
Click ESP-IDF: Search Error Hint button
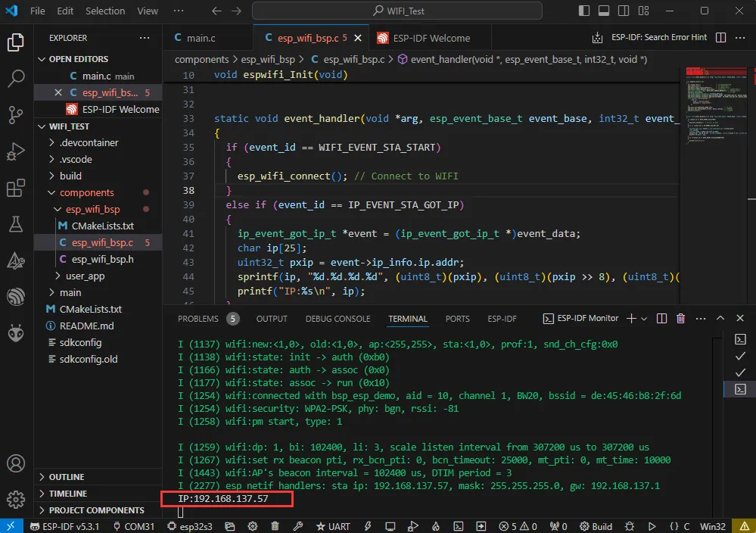pos(658,38)
